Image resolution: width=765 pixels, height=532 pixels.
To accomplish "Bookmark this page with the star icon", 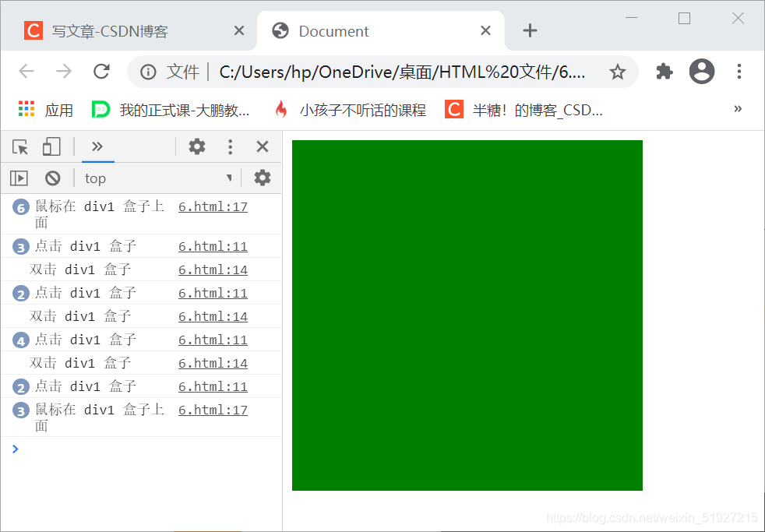I will click(618, 71).
